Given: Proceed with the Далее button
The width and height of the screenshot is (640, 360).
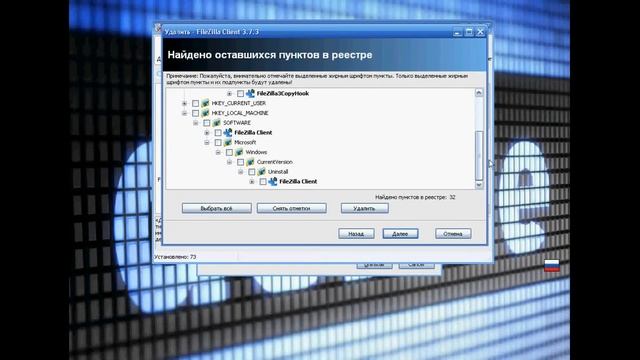Looking at the screenshot, I should (400, 233).
